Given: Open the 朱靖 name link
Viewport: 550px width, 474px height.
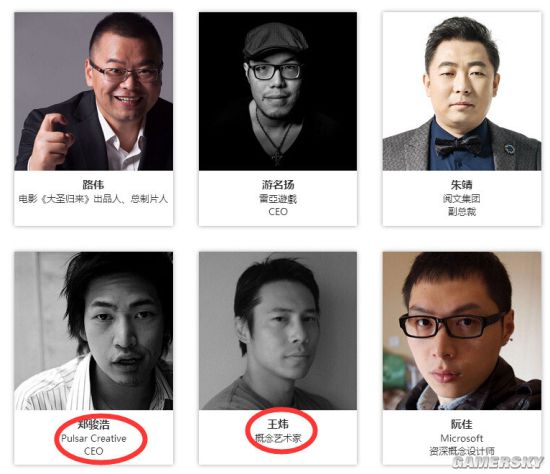Looking at the screenshot, I should (462, 185).
